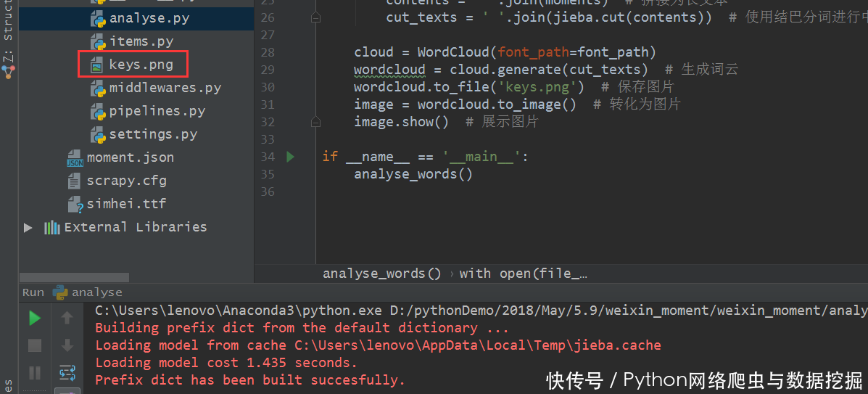Click line number 36 in gutter
This screenshot has height=394, width=868.
(x=268, y=192)
